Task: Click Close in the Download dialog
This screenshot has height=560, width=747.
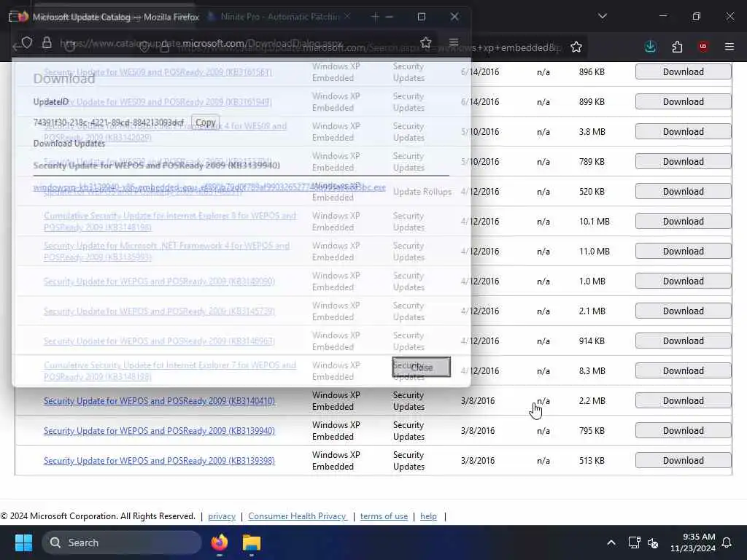Action: click(421, 367)
